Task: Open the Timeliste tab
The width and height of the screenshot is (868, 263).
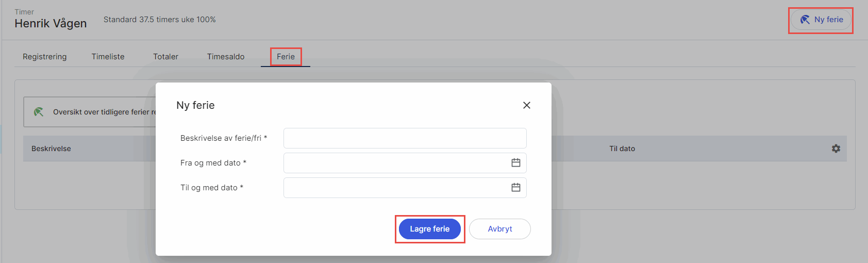Action: [x=108, y=57]
